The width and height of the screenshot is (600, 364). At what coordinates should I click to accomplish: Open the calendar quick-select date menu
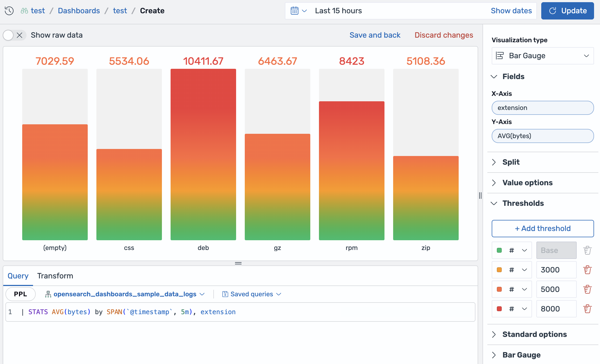299,11
